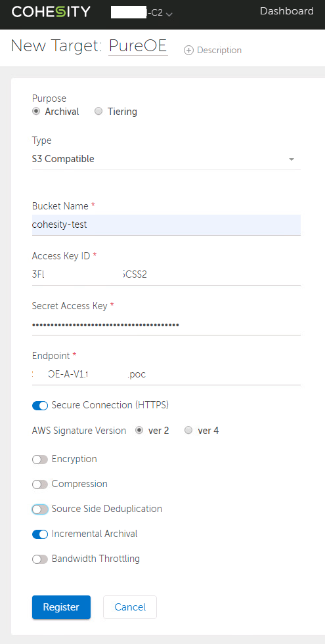Image resolution: width=325 pixels, height=644 pixels.
Task: Open the Dashboard menu
Action: click(x=286, y=12)
